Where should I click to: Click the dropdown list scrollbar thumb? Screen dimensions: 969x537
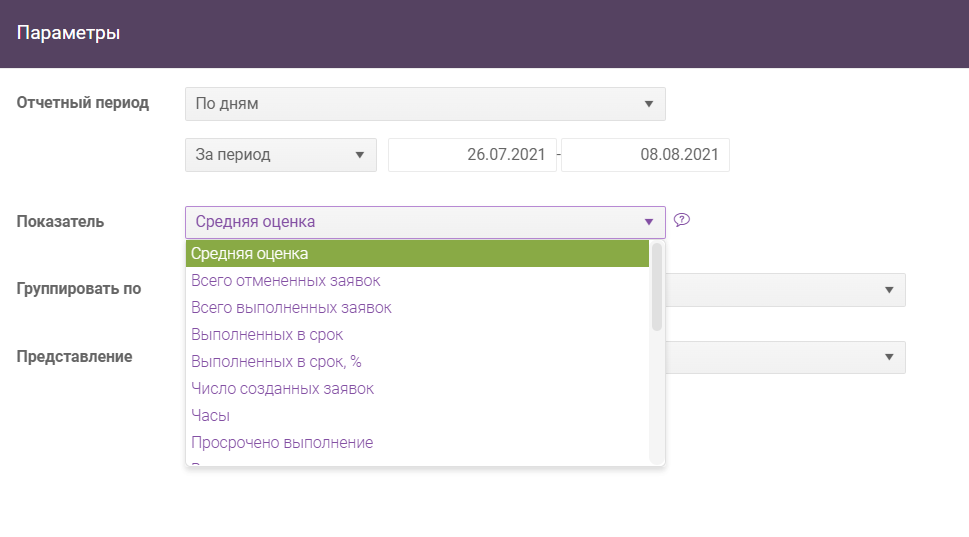pos(657,287)
